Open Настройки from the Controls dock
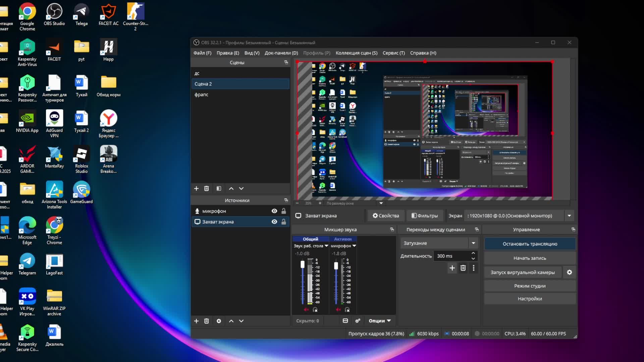The height and width of the screenshot is (362, 644). (x=530, y=299)
